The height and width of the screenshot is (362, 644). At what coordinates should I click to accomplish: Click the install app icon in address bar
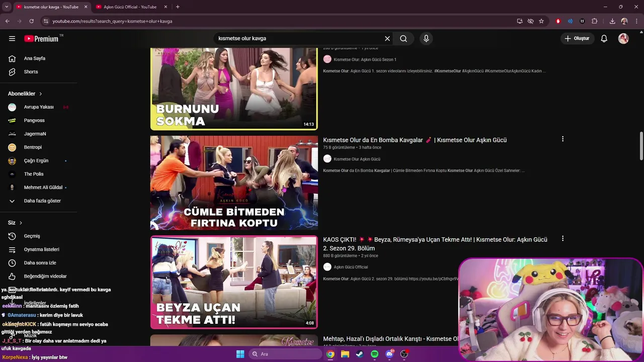[x=520, y=21]
